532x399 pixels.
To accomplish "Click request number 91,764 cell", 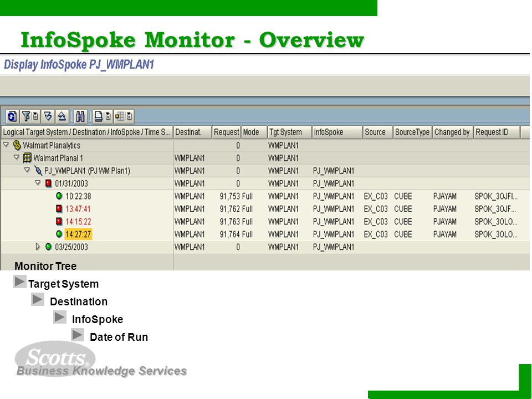I will point(229,234).
